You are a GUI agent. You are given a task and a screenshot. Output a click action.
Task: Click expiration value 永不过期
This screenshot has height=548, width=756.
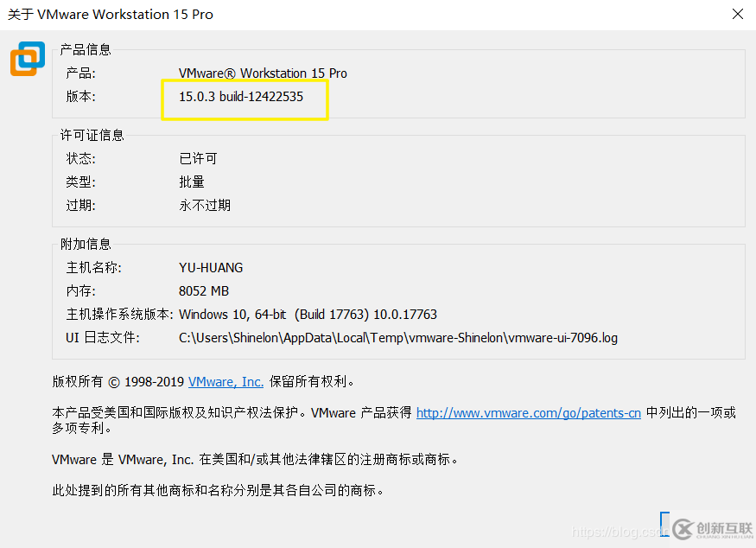click(205, 205)
